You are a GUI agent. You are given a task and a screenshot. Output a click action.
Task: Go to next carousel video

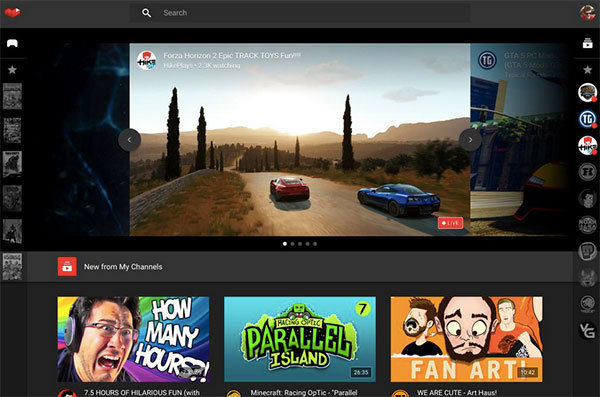click(470, 140)
